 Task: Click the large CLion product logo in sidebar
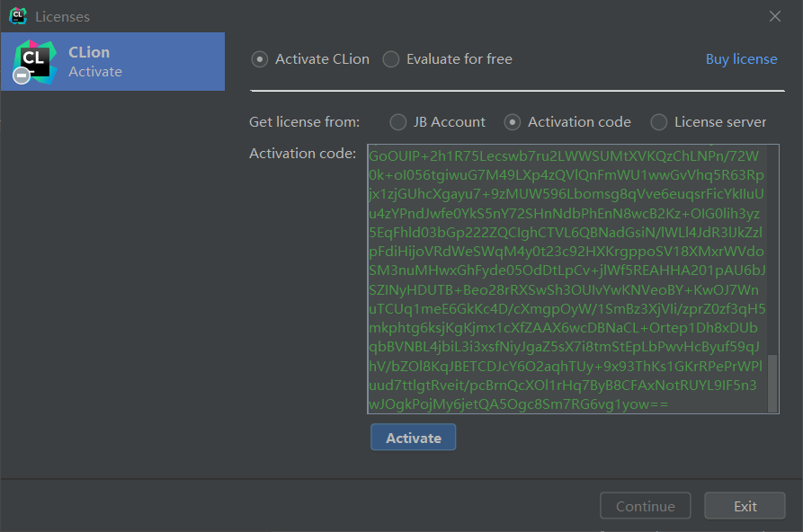[x=35, y=59]
